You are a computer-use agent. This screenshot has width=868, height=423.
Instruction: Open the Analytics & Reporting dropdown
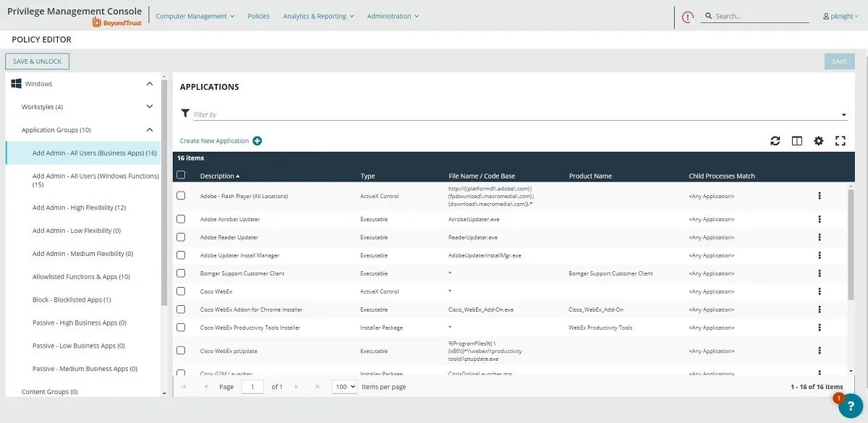tap(318, 16)
